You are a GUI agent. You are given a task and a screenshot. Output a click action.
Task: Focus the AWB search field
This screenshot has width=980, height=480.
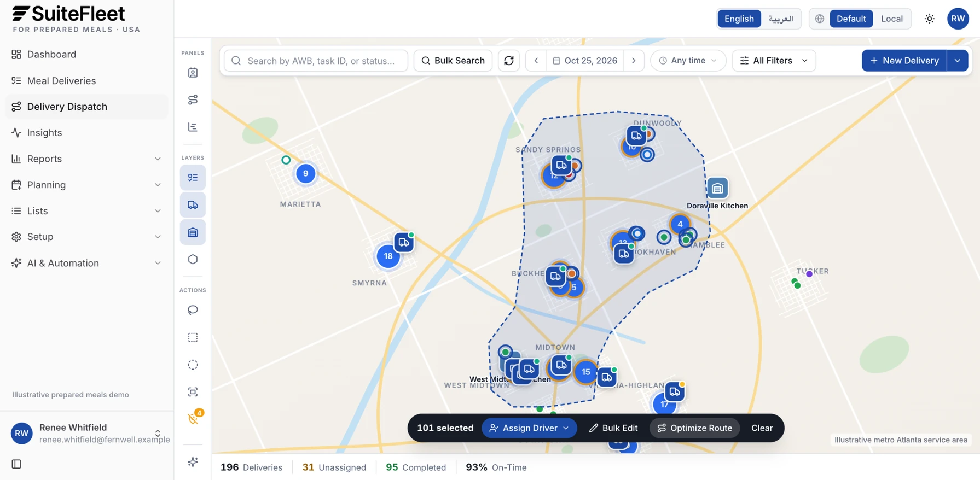click(316, 61)
